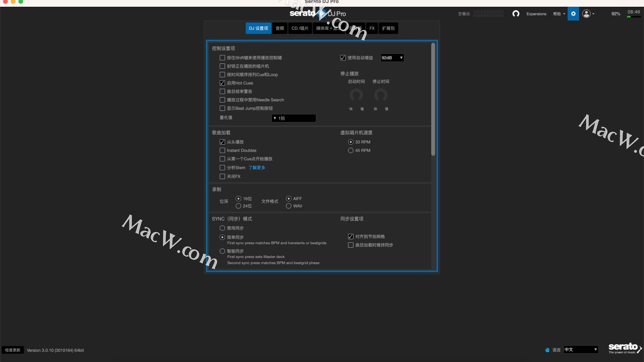Open the 语言 中文 language dropdown

581,350
